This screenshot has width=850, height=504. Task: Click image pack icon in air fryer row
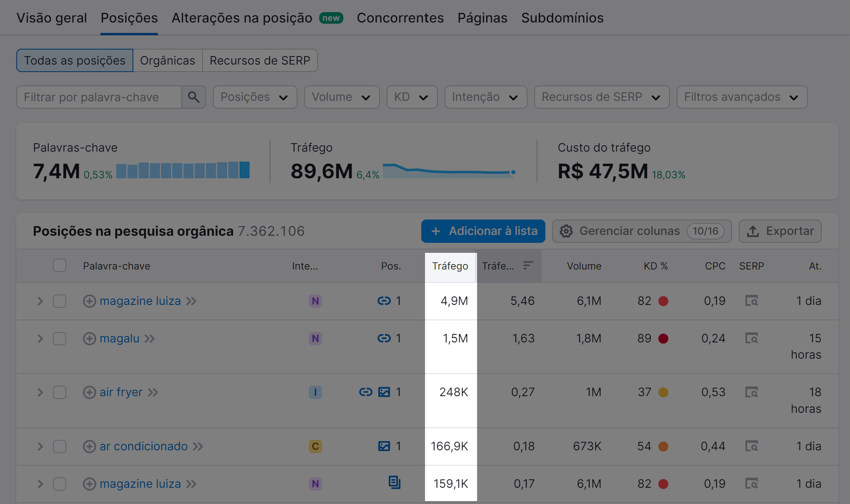(x=384, y=392)
